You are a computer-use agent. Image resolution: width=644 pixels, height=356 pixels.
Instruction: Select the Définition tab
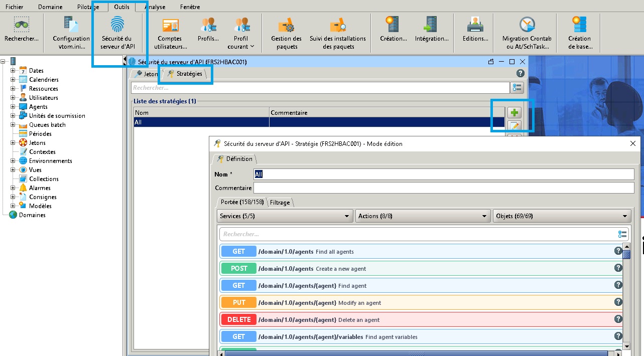pyautogui.click(x=234, y=159)
